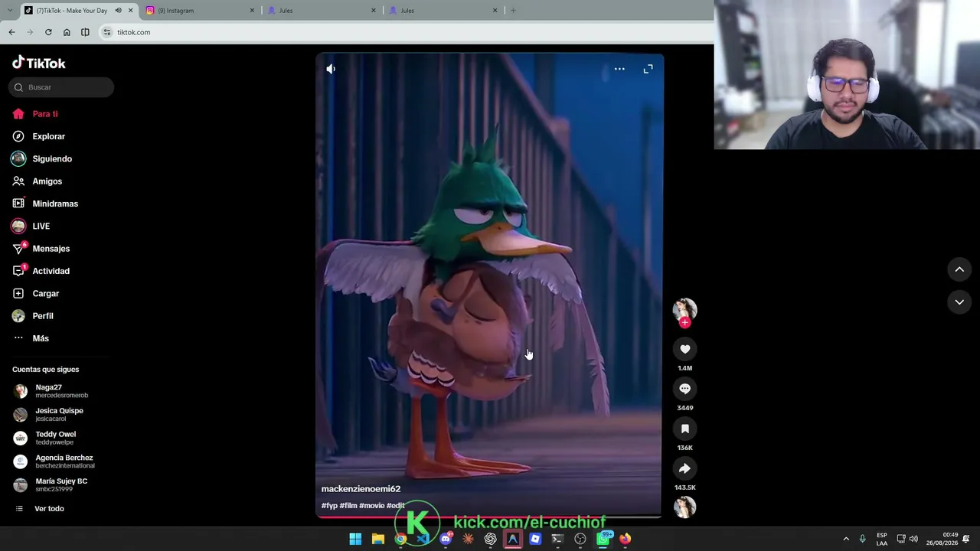
Task: Open Teddy Owel's account
Action: tap(44, 438)
